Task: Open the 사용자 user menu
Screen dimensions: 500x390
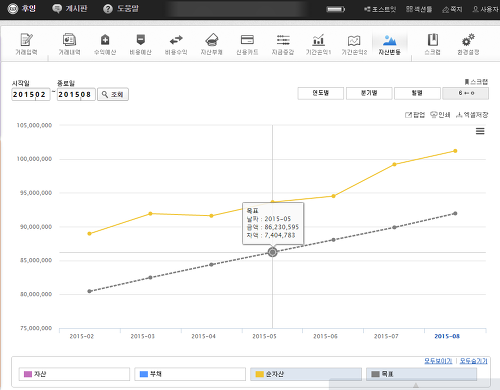Action: pos(485,9)
